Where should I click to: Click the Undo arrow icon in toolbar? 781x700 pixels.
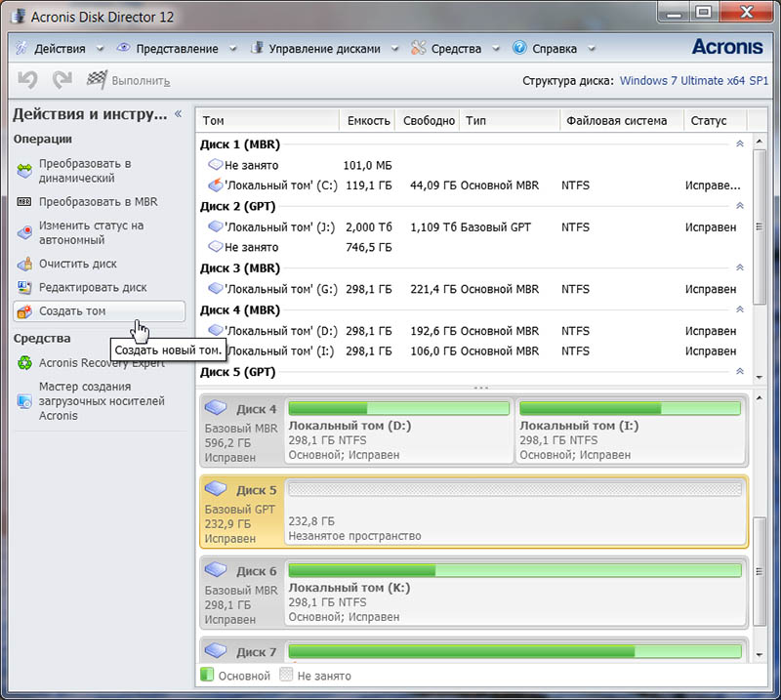coord(27,80)
